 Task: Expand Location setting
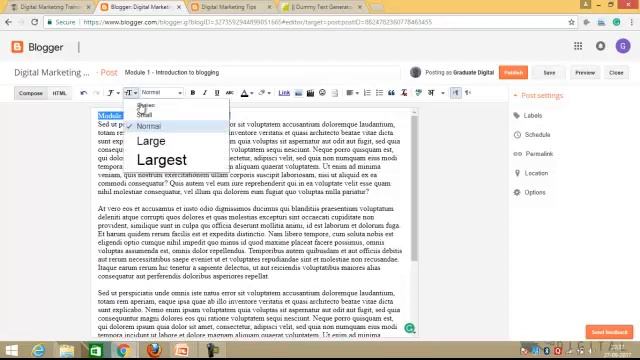click(x=531, y=173)
